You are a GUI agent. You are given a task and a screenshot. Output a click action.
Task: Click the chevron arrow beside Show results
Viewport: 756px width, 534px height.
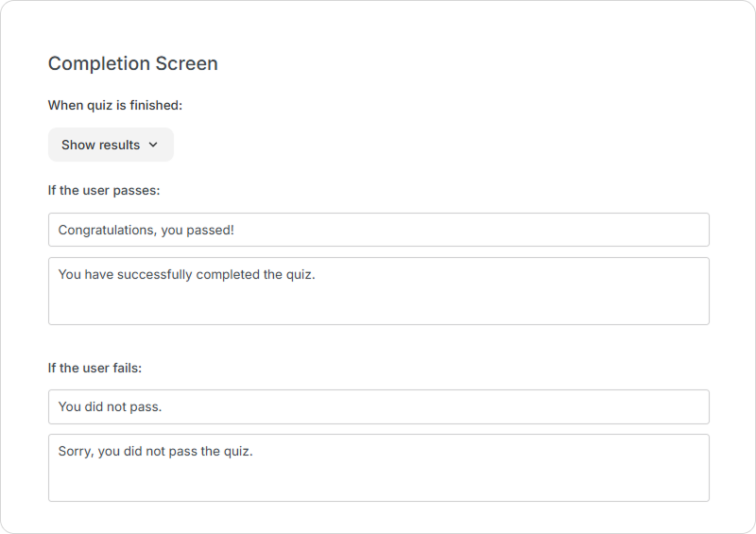pyautogui.click(x=153, y=145)
